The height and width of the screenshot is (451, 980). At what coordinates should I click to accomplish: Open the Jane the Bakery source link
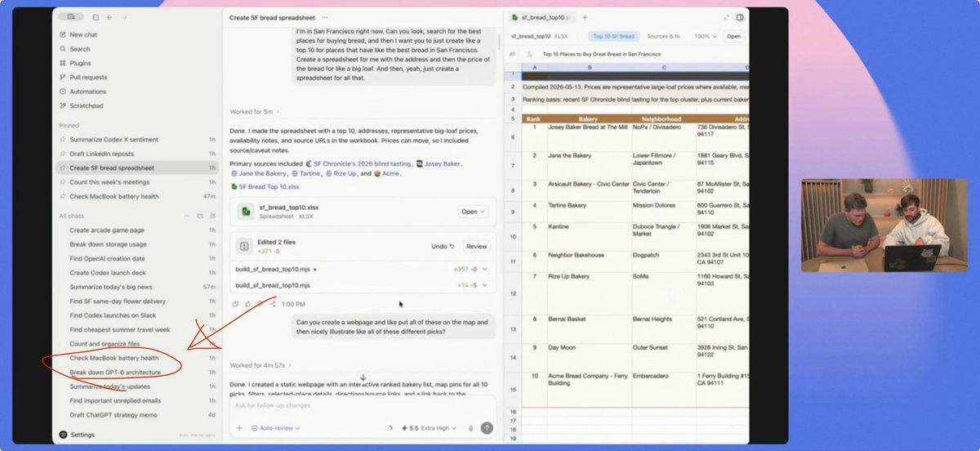click(259, 173)
